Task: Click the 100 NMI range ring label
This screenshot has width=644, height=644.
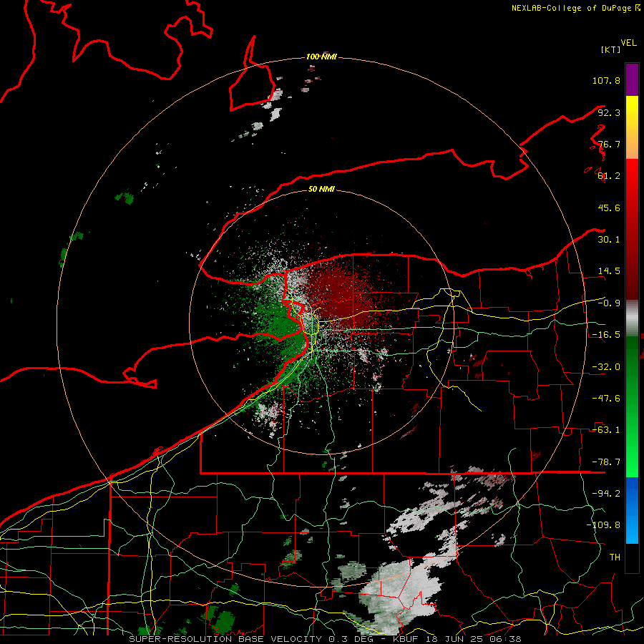Action: click(x=321, y=57)
